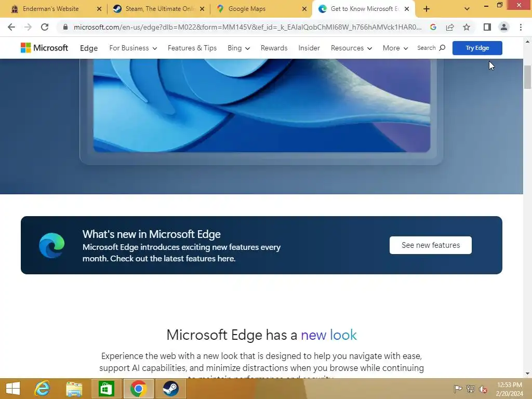Expand the For Business menu
The width and height of the screenshot is (532, 399).
(x=133, y=48)
